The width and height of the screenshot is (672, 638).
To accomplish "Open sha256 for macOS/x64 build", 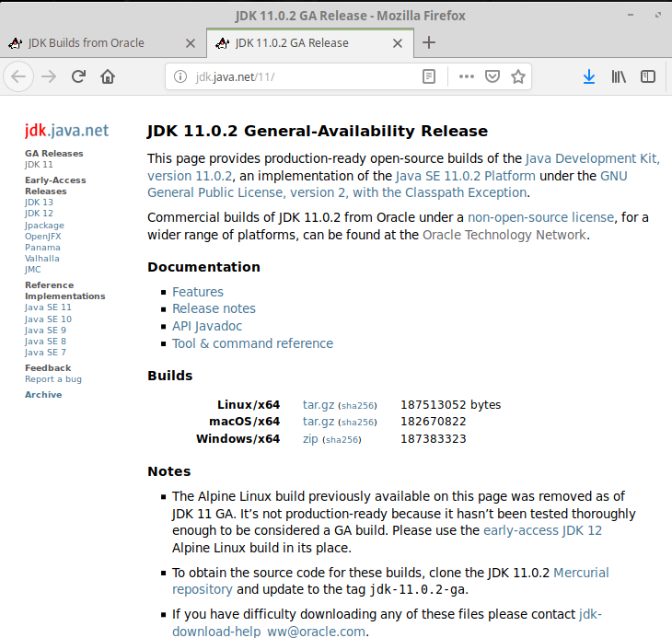I will (357, 423).
